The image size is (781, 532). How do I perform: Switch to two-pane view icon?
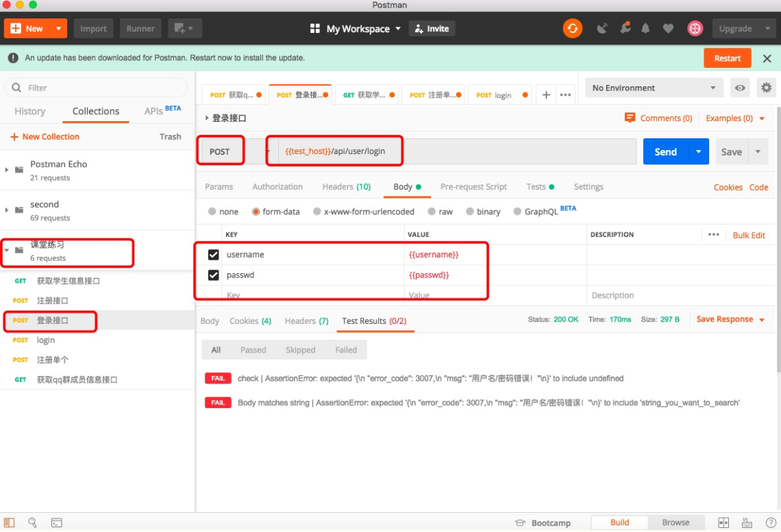click(x=723, y=522)
